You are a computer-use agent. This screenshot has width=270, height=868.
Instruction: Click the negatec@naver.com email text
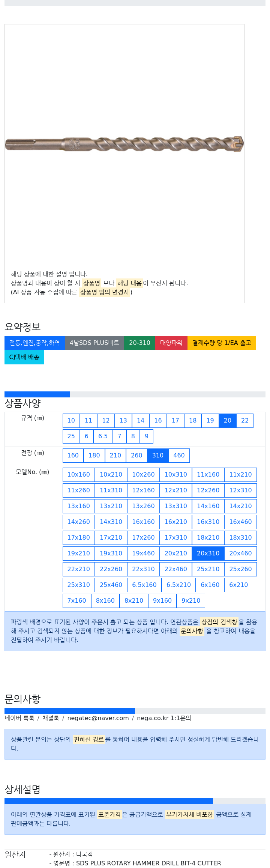point(98,718)
